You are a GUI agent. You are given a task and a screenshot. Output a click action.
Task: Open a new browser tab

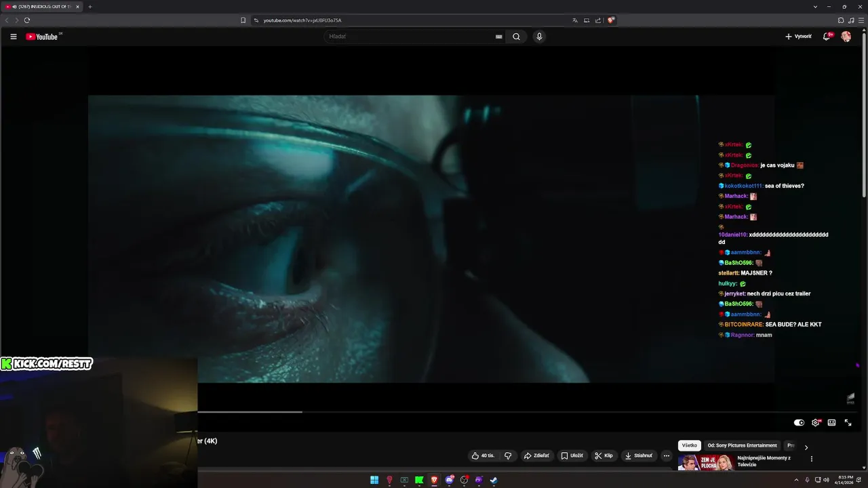[90, 7]
